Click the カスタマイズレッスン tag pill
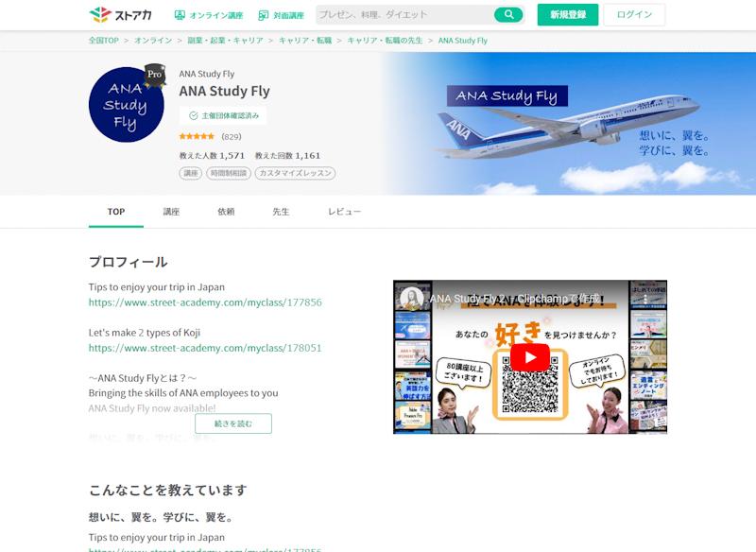This screenshot has height=552, width=756. point(295,173)
